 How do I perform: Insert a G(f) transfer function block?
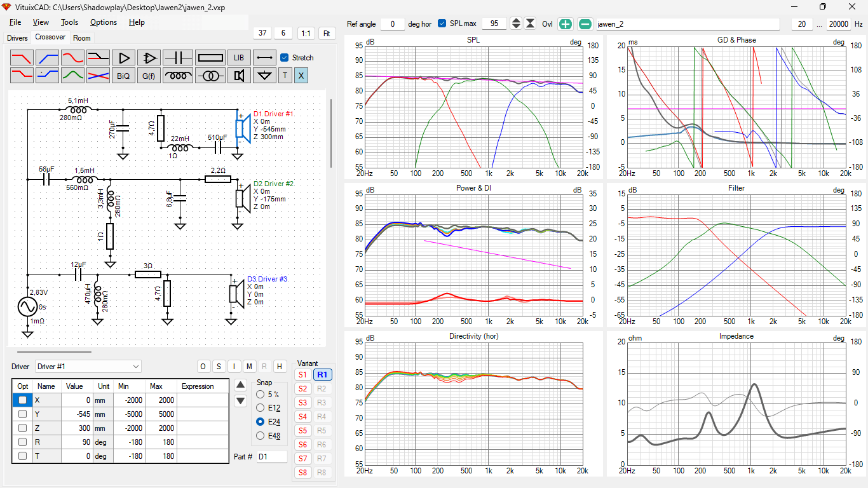[149, 76]
